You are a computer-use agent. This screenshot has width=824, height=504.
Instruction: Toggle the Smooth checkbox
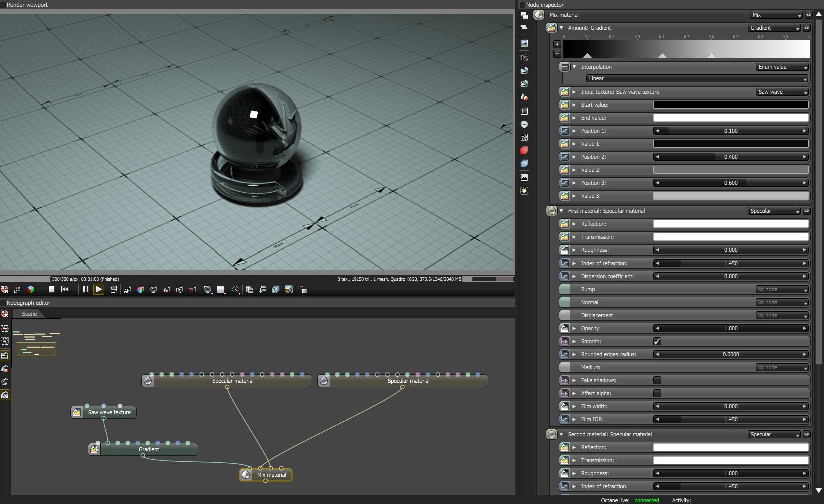point(657,341)
